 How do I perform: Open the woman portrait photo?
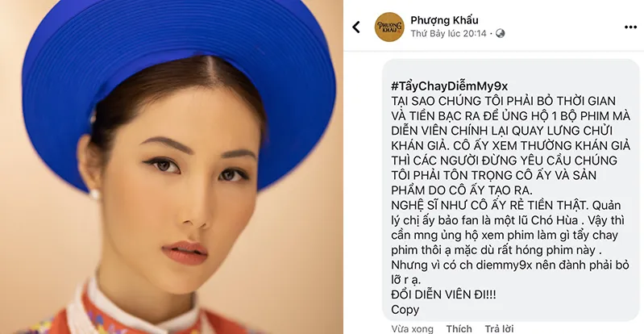[x=172, y=167]
